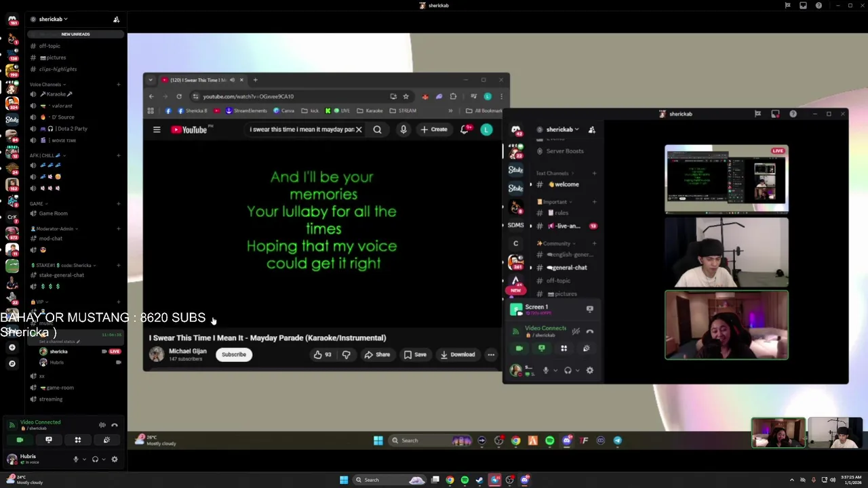The height and width of the screenshot is (488, 868).
Task: Open general-chat channel in inner Discord
Action: click(x=567, y=268)
